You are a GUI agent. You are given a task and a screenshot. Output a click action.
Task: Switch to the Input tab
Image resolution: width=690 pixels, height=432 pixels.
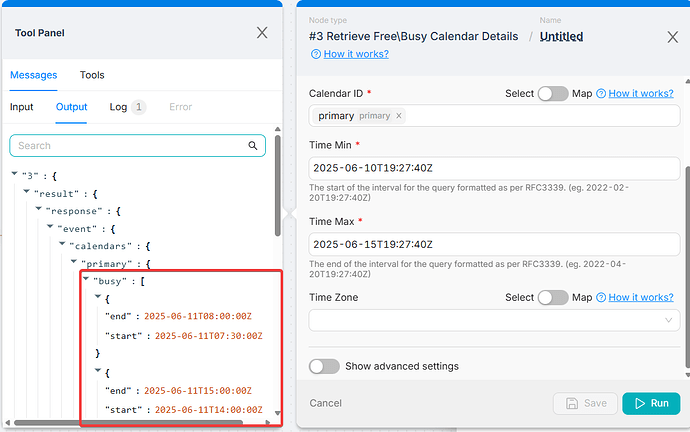[22, 107]
